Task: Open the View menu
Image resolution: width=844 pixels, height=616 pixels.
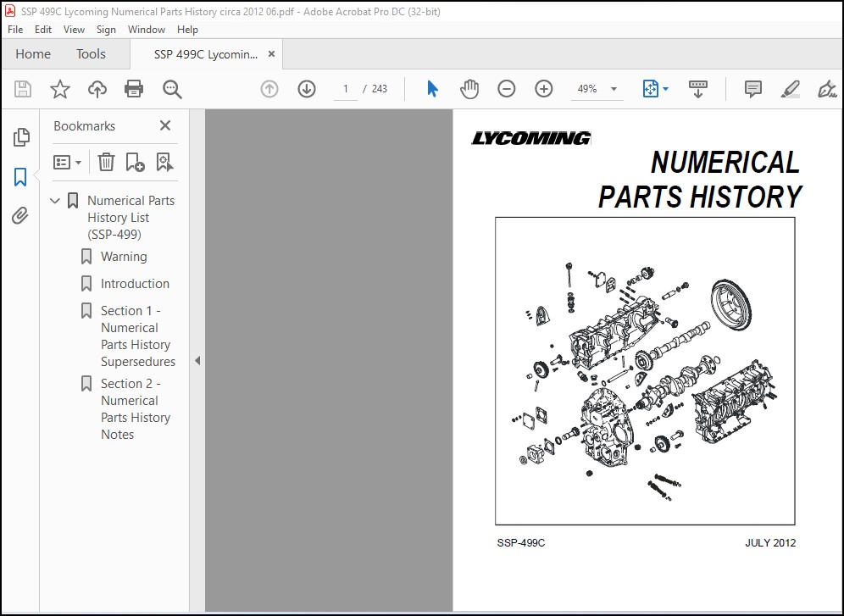Action: tap(74, 30)
